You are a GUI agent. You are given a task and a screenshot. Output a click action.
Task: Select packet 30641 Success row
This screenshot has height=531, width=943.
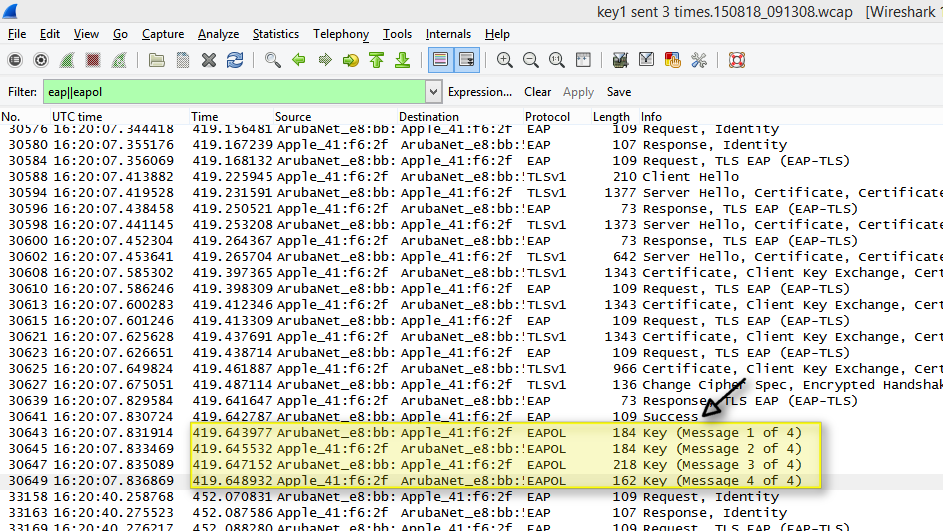[472, 417]
